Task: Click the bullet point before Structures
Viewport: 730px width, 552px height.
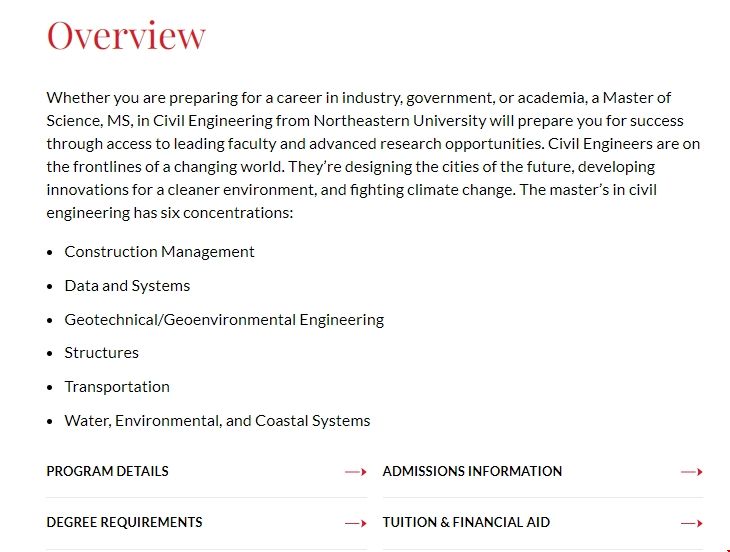Action: click(50, 354)
